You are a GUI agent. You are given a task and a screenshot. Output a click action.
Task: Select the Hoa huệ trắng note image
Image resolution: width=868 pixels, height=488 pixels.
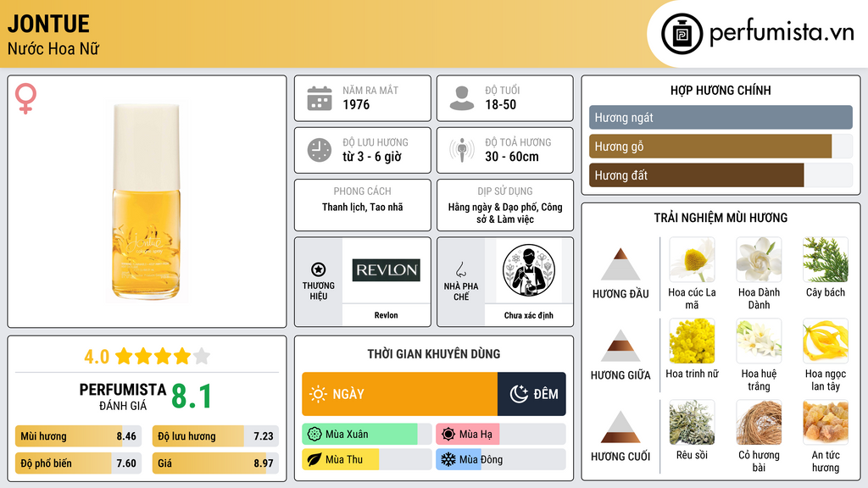point(759,341)
